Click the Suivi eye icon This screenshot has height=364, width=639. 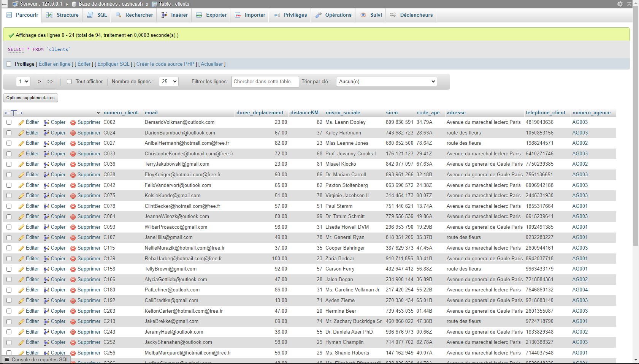pyautogui.click(x=363, y=15)
